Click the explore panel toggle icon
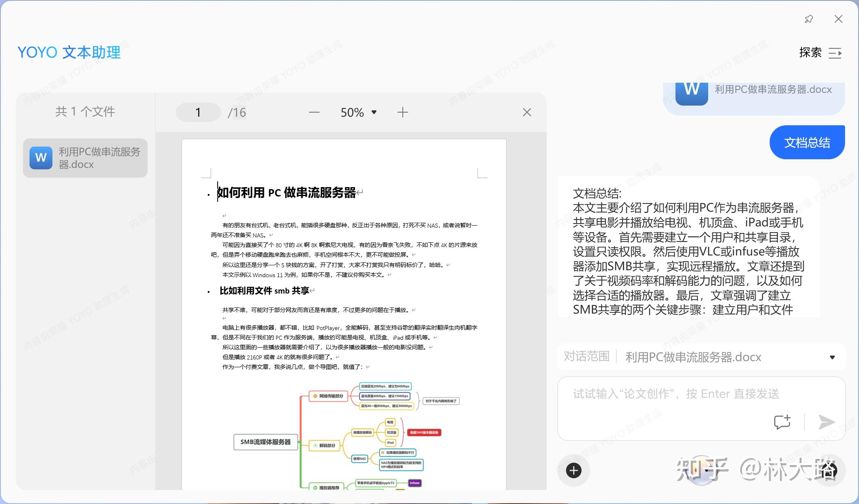Image resolution: width=859 pixels, height=504 pixels. coord(835,53)
